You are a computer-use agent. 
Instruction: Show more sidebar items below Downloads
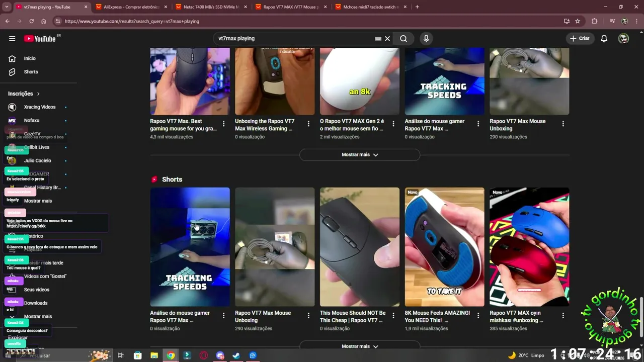(38, 316)
